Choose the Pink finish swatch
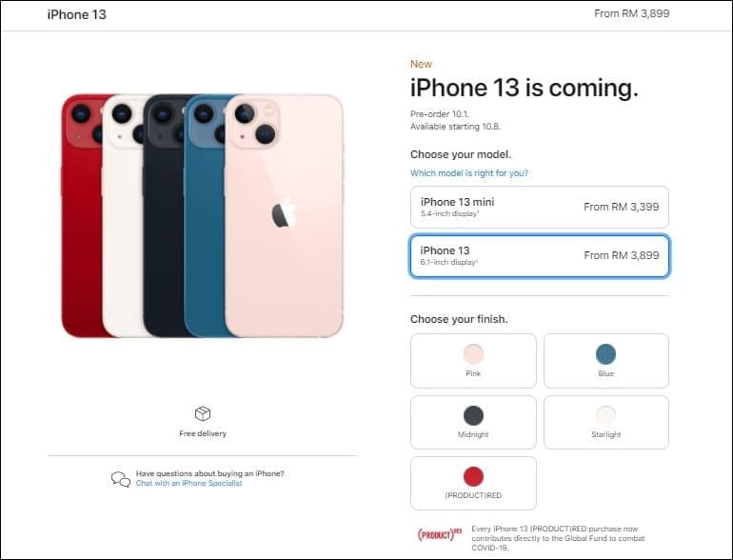733x560 pixels. tap(473, 361)
